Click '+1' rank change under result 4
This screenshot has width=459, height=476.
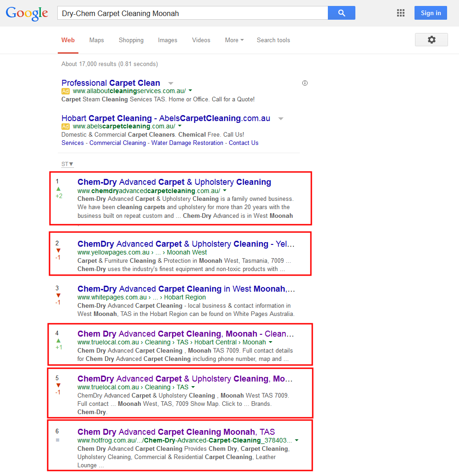click(x=59, y=347)
